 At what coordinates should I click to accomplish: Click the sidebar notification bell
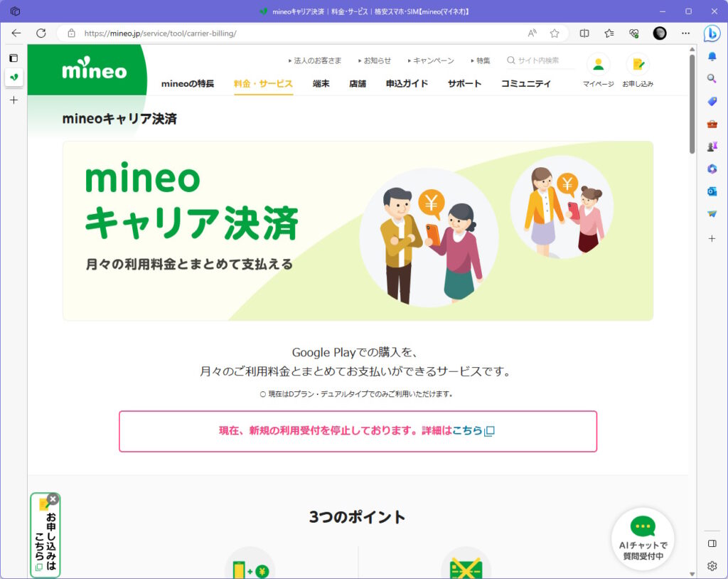[x=712, y=56]
